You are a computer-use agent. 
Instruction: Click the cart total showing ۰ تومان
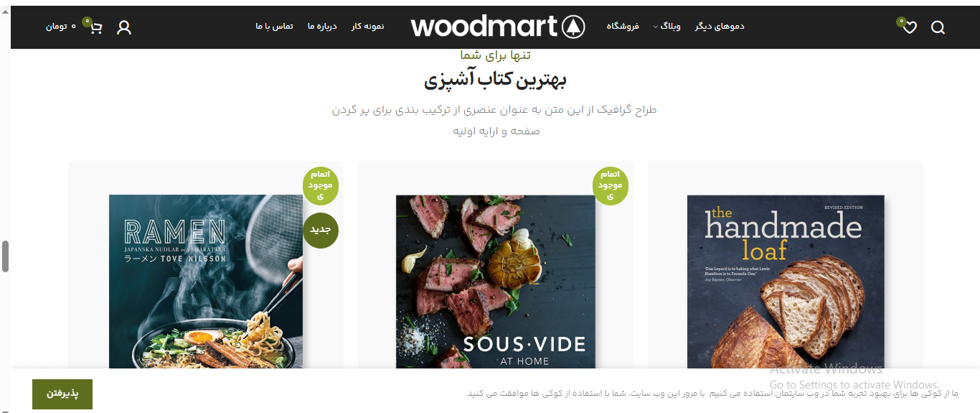click(60, 27)
